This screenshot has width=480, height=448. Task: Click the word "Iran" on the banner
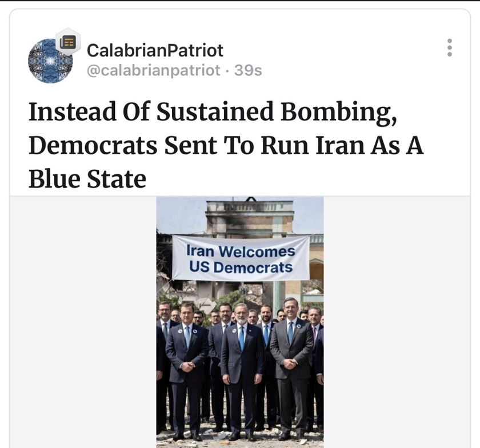click(201, 251)
